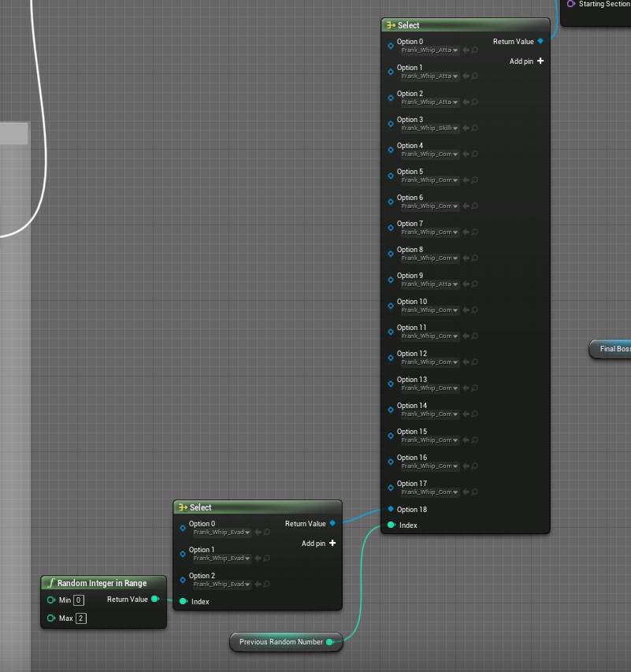
Task: Select the Final Boss node at right edge
Action: pyautogui.click(x=614, y=349)
